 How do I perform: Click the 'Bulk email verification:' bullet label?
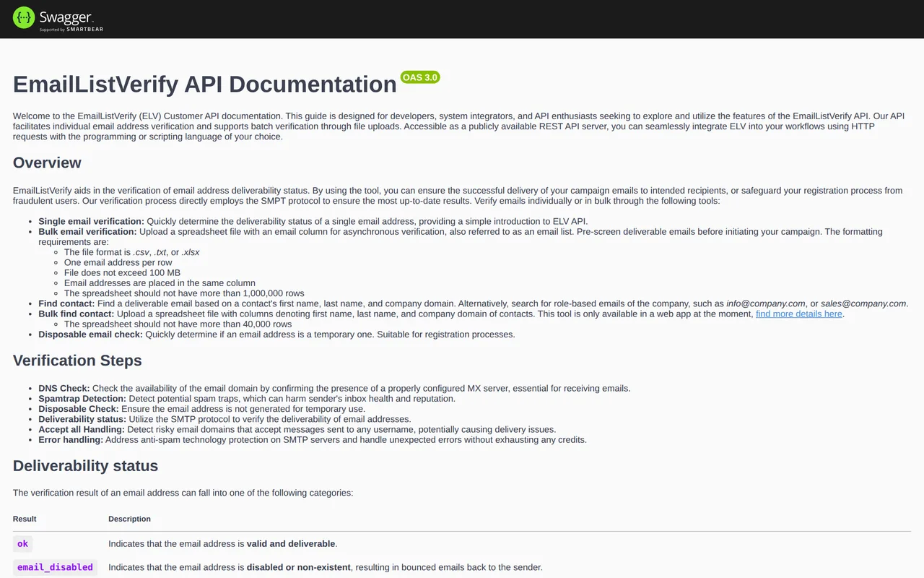tap(87, 232)
